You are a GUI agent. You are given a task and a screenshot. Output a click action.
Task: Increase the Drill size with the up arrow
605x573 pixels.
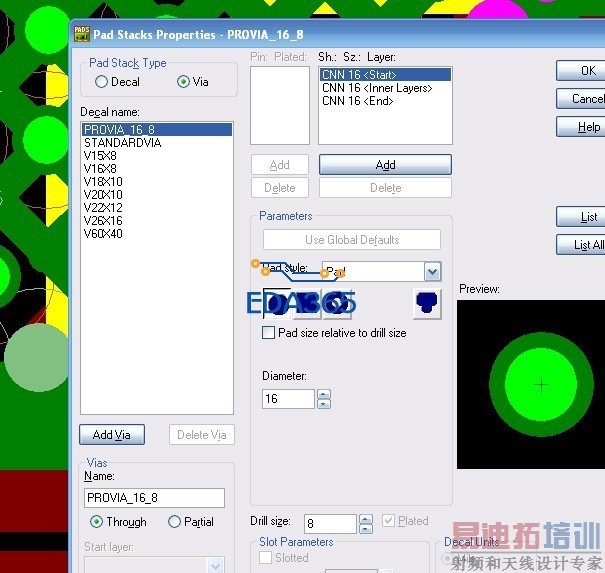pyautogui.click(x=366, y=519)
